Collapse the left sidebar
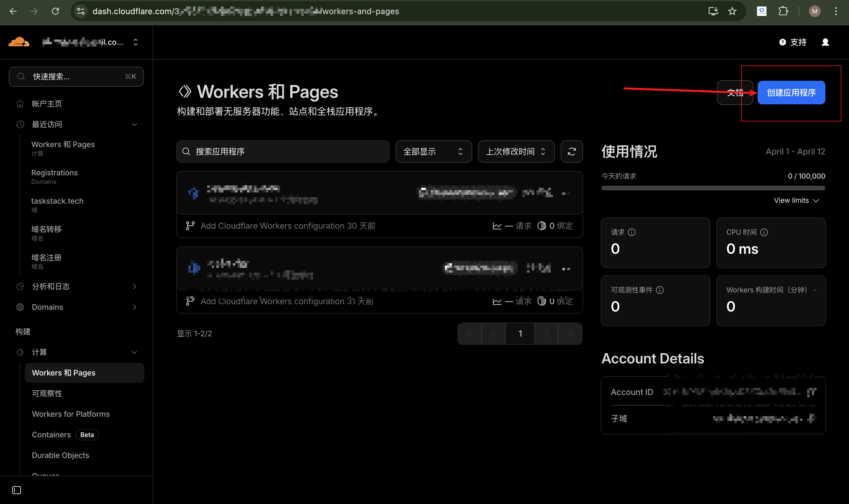 [16, 490]
